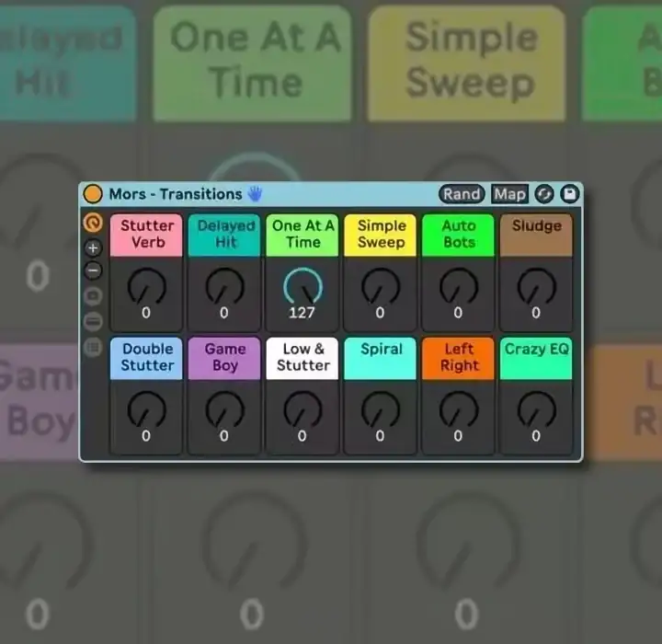Click the Double Stutter macro knob

tap(146, 409)
